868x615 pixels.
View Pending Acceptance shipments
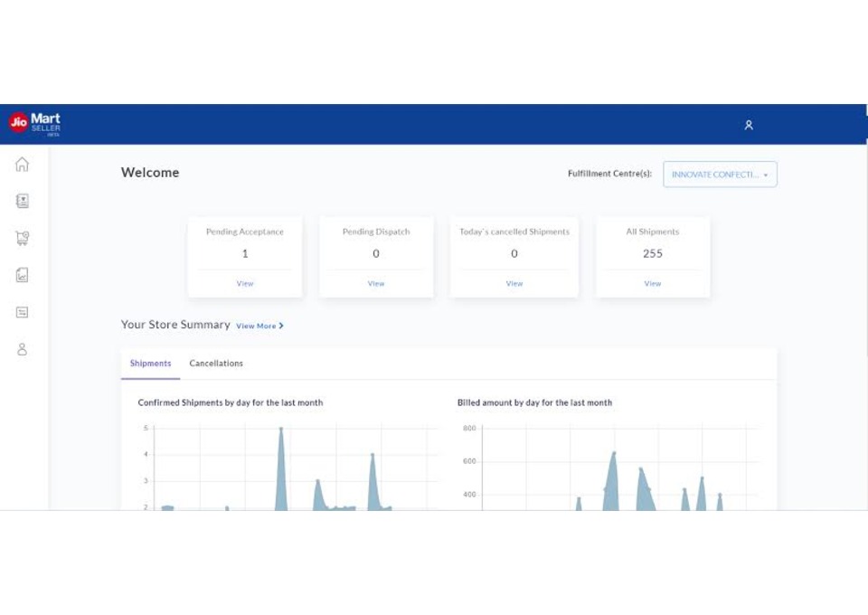coord(245,283)
